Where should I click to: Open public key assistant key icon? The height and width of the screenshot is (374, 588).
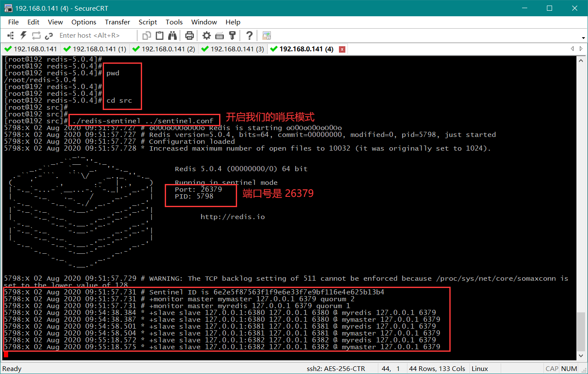232,36
